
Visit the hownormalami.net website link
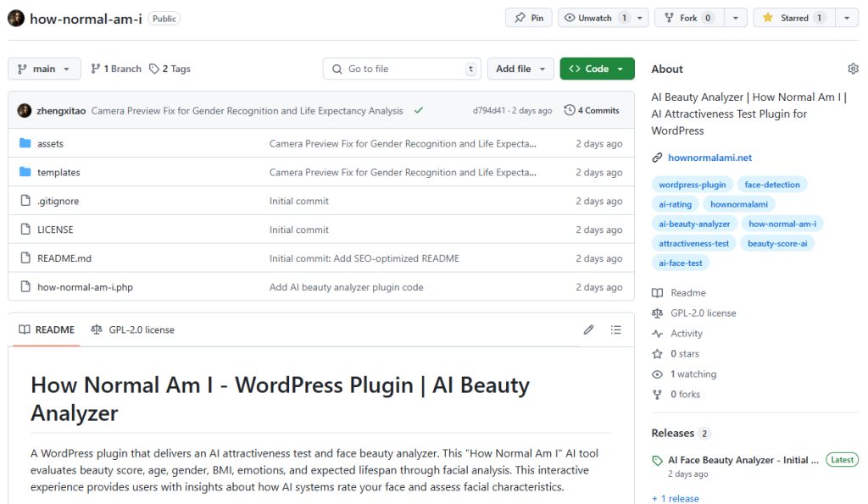pyautogui.click(x=709, y=158)
